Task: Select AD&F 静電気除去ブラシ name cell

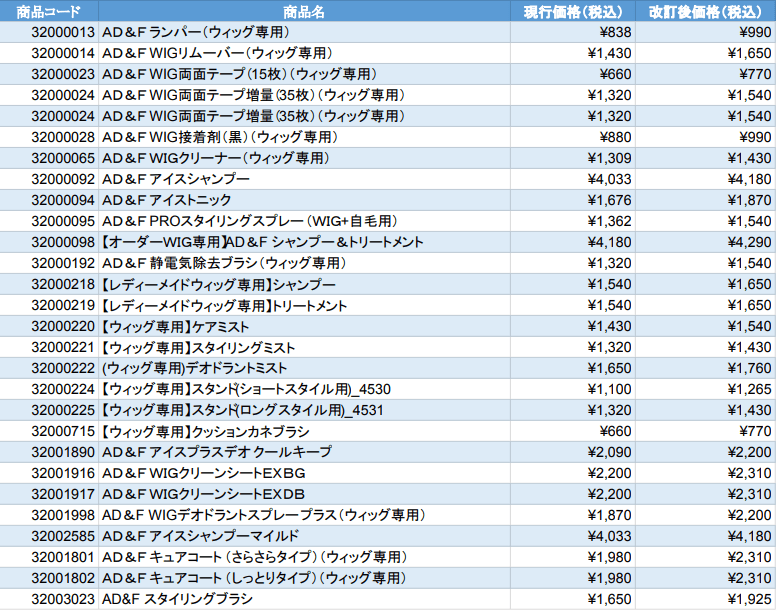Action: tap(304, 263)
